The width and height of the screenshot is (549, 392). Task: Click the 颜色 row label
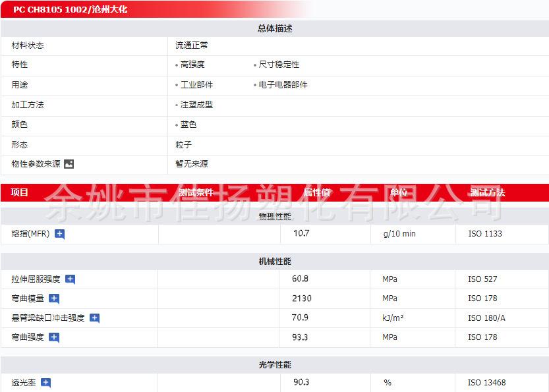20,125
